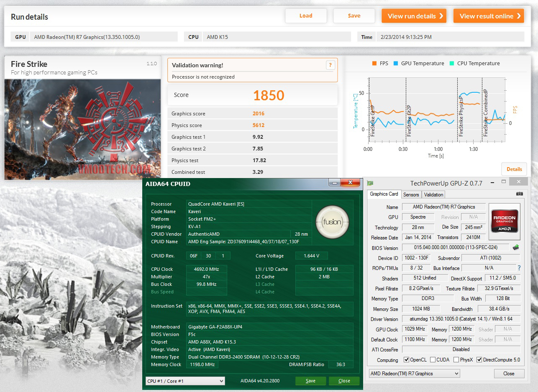Click the BIOS save chip icon in GPU-Z
Screen dimensions: 538x392
[516, 247]
